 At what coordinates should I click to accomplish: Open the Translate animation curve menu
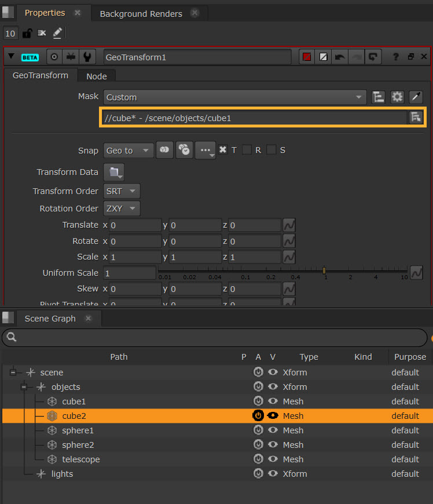tap(289, 225)
